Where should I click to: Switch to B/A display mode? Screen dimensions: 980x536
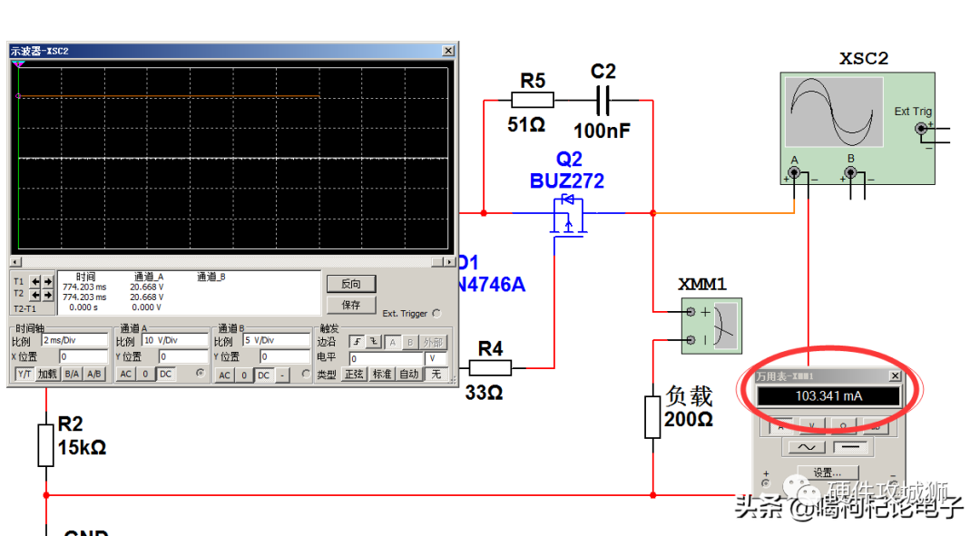[72, 374]
